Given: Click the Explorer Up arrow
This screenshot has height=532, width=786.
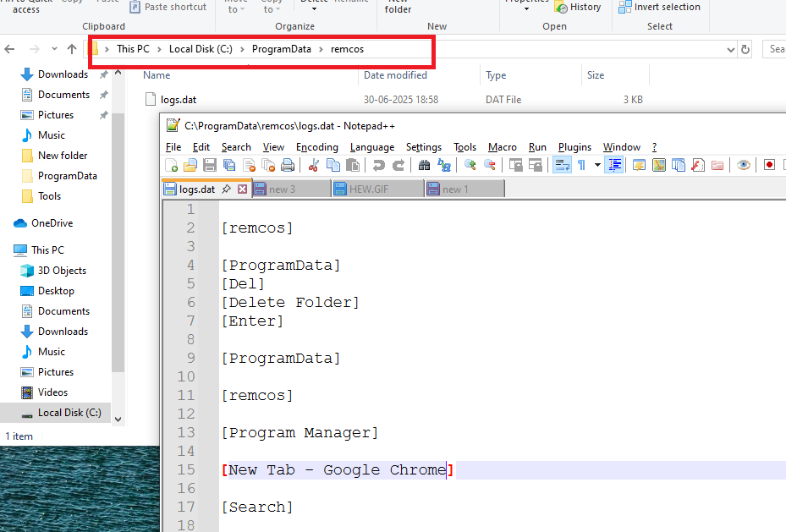Looking at the screenshot, I should click(x=72, y=49).
